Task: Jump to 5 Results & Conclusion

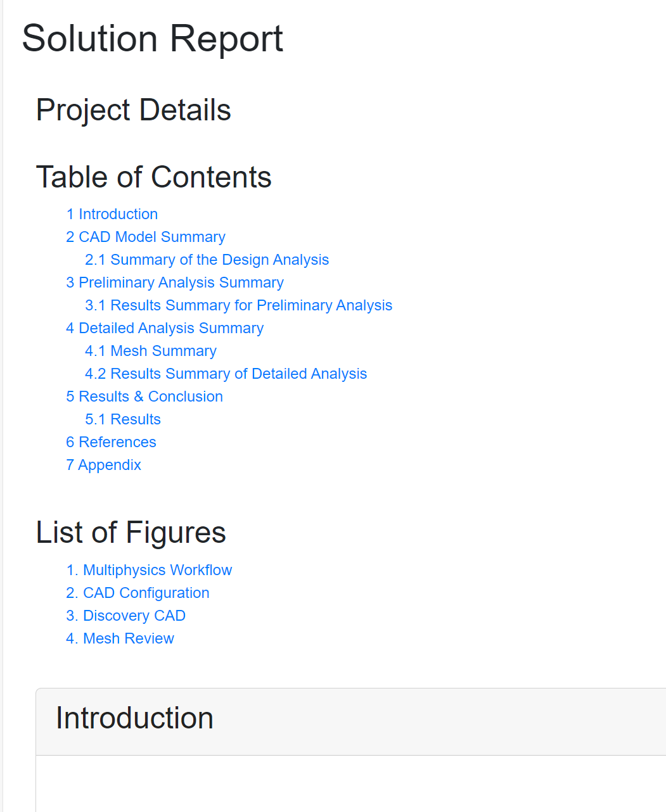Action: [x=144, y=396]
